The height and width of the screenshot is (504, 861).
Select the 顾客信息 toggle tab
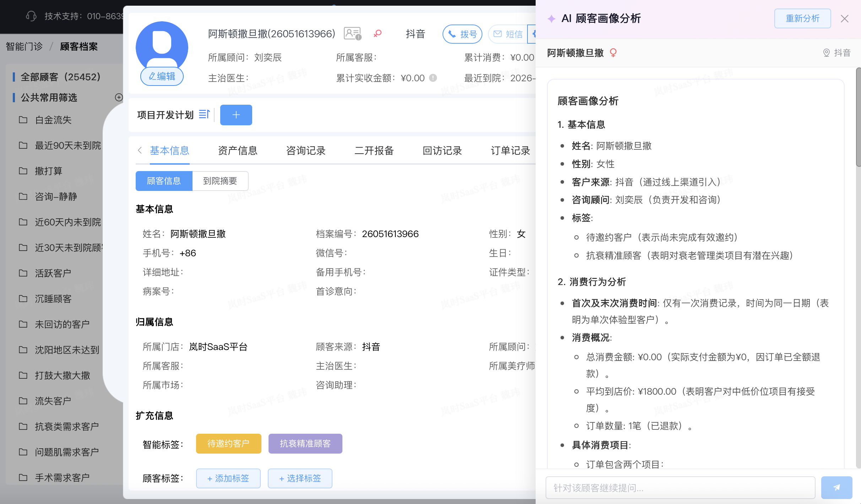click(x=164, y=181)
